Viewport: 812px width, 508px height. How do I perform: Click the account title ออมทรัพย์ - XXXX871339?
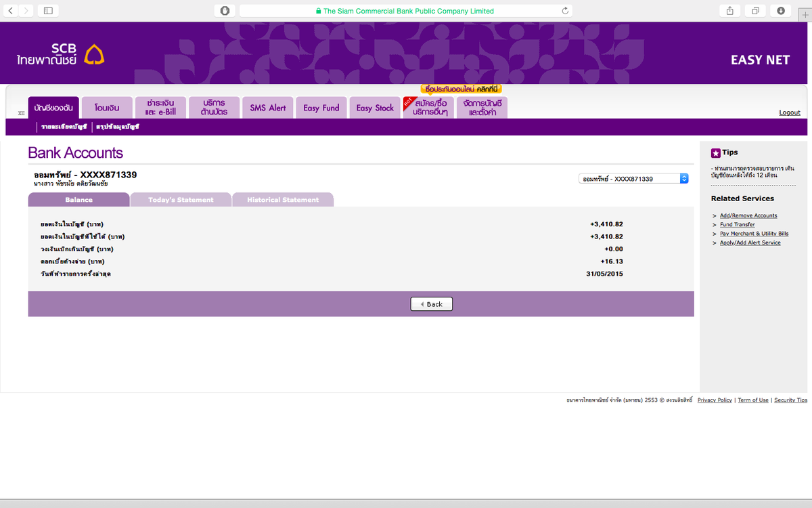point(85,175)
